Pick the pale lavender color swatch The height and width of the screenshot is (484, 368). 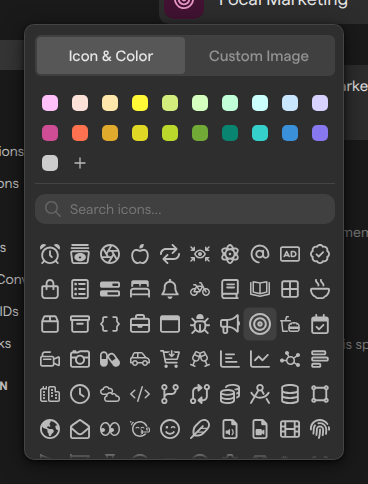320,103
